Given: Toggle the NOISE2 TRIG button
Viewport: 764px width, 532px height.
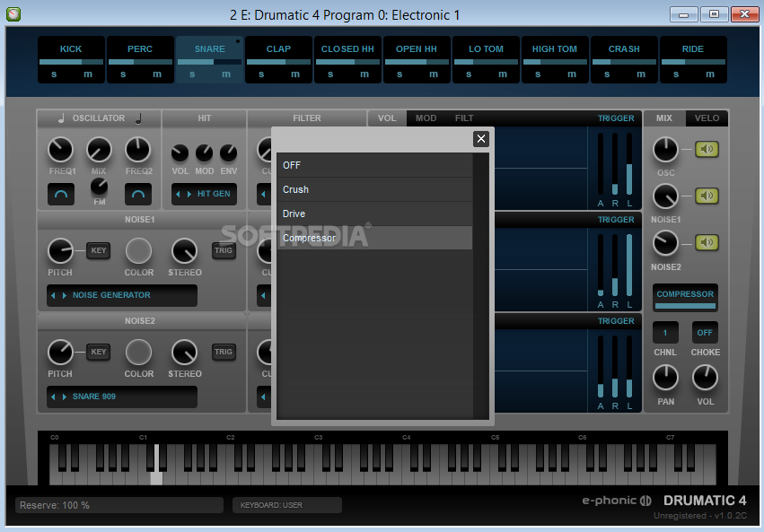Looking at the screenshot, I should click(x=224, y=352).
